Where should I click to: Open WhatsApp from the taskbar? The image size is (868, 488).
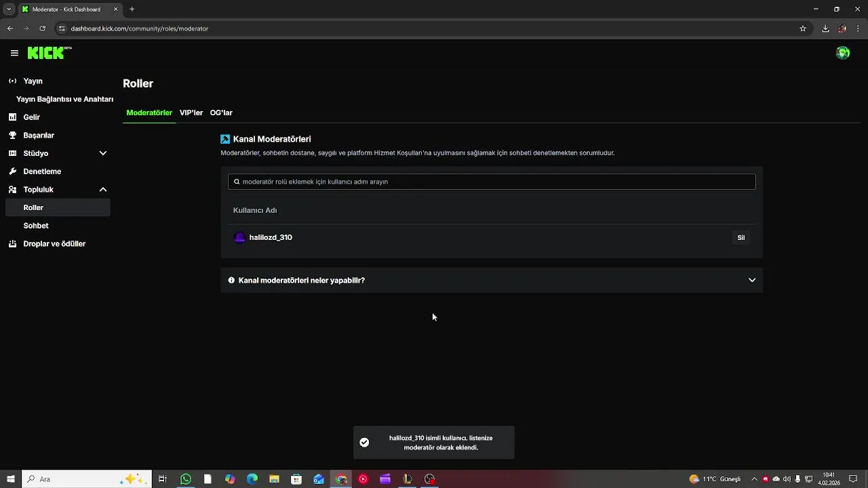point(185,479)
